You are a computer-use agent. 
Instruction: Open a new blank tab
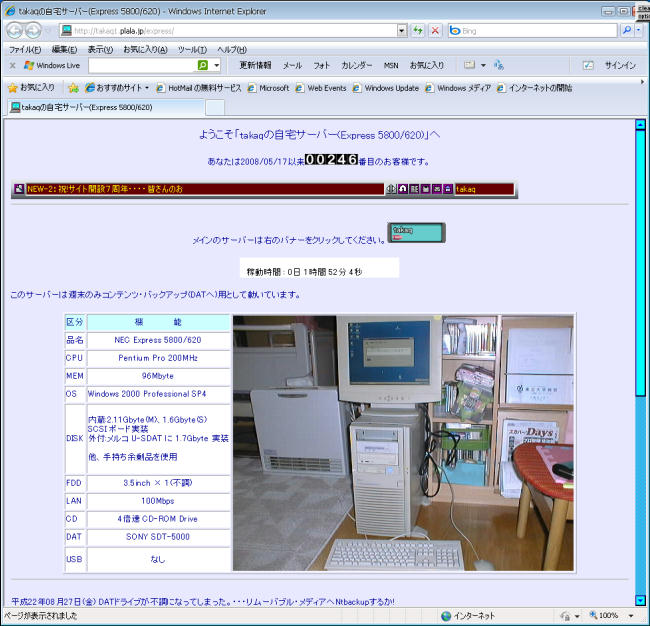[x=215, y=107]
